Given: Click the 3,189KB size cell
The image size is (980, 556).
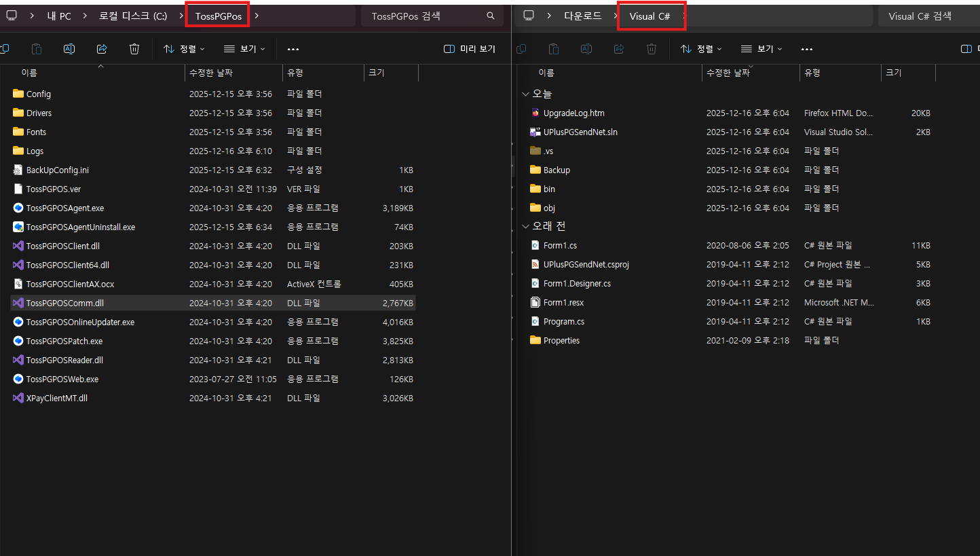Looking at the screenshot, I should click(x=398, y=208).
